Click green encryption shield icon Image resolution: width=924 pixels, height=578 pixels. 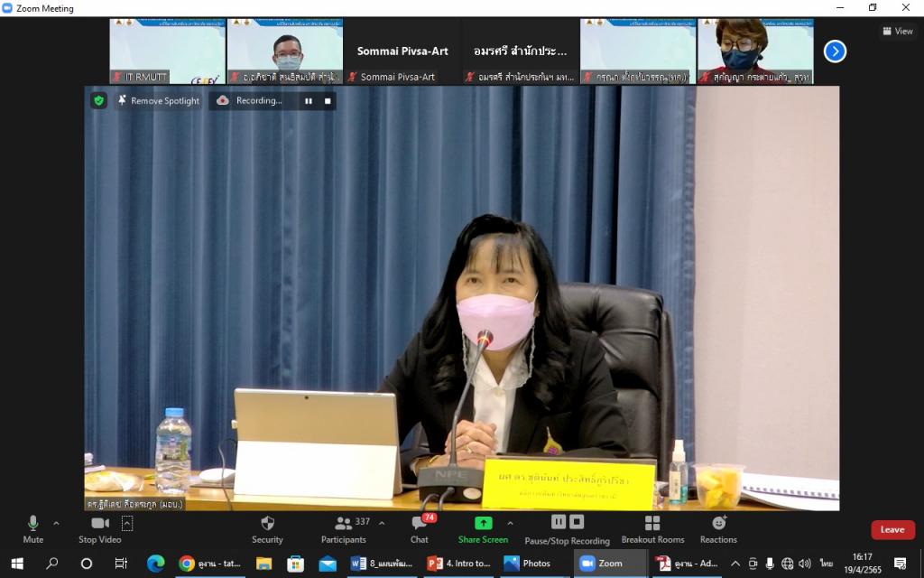point(98,101)
